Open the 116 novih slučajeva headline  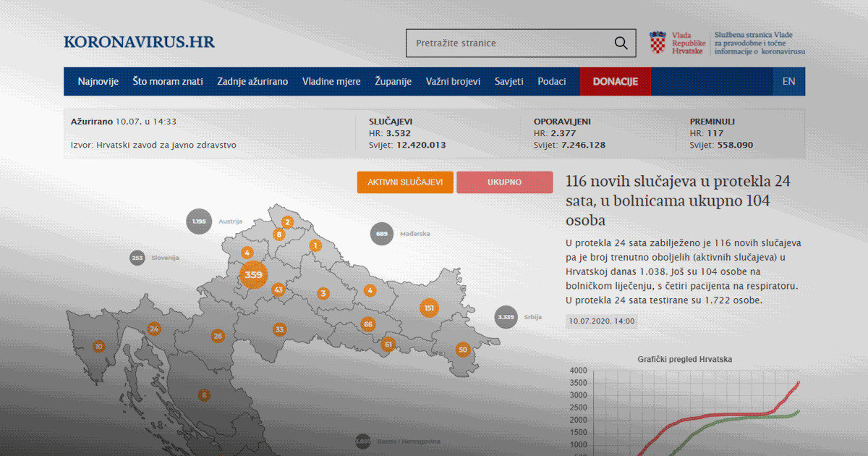[x=678, y=200]
